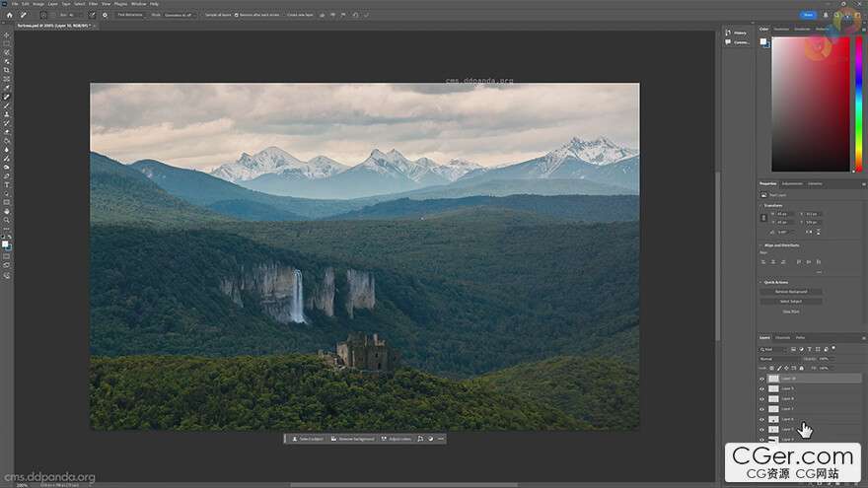Commit changes with the checkmark icon
Screen dimensions: 868x488
pyautogui.click(x=367, y=15)
